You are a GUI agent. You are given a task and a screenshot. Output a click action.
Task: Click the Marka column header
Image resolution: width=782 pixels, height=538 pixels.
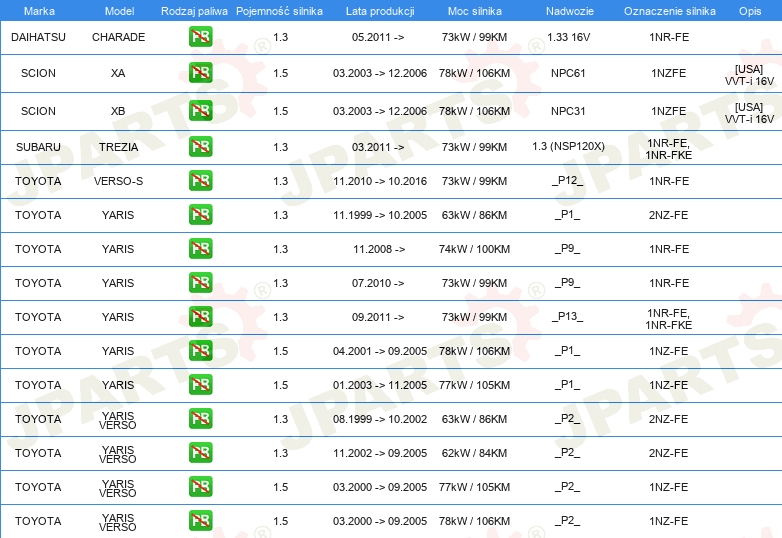(39, 11)
